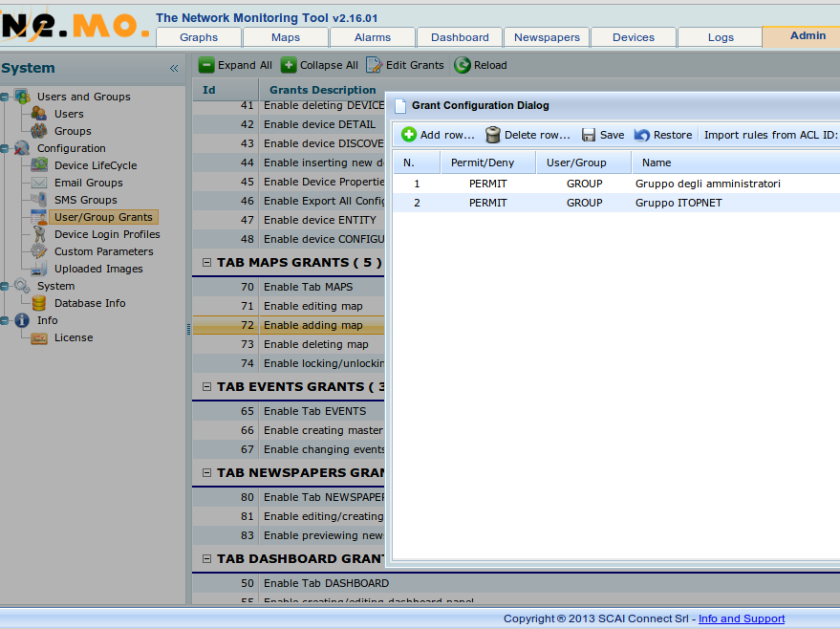
Task: Sort by the Name column header
Action: coord(736,163)
